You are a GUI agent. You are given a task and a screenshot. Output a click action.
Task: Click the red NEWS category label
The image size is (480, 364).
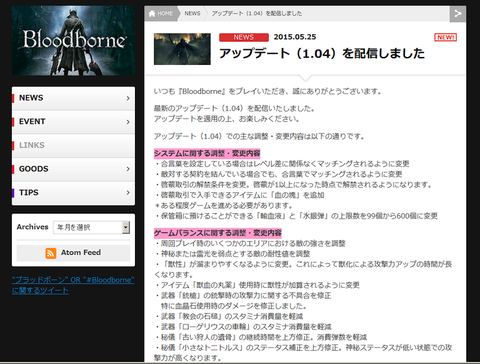click(244, 37)
